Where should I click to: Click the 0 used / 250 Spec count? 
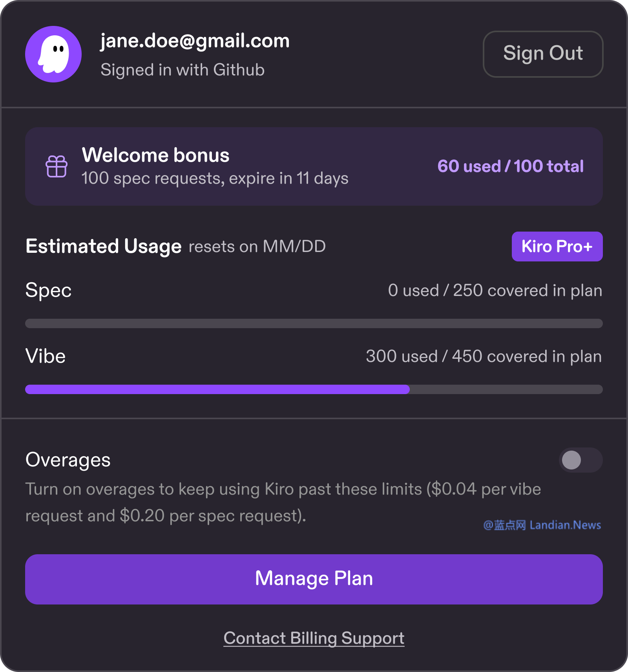pyautogui.click(x=495, y=290)
